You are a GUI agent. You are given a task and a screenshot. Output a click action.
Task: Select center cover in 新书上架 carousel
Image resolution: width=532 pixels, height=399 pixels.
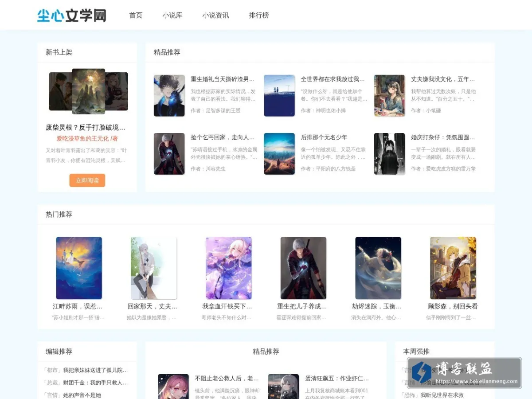click(89, 91)
